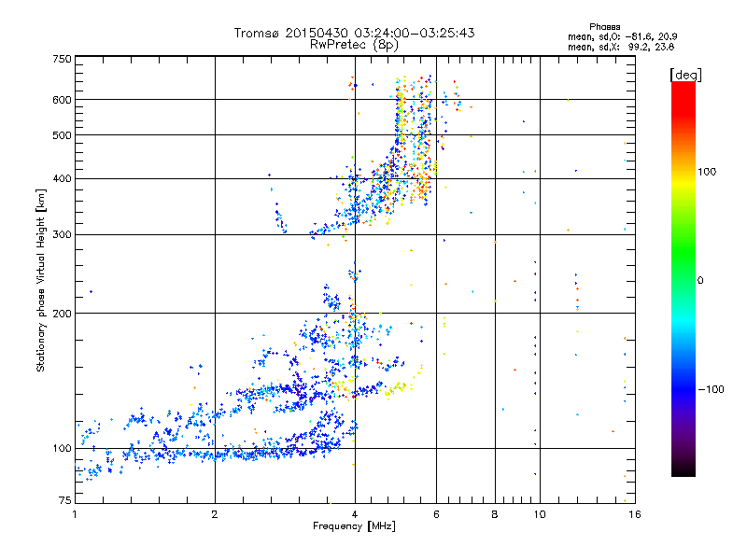Click the x-axis tick label '4'
The height and width of the screenshot is (560, 747).
(355, 514)
